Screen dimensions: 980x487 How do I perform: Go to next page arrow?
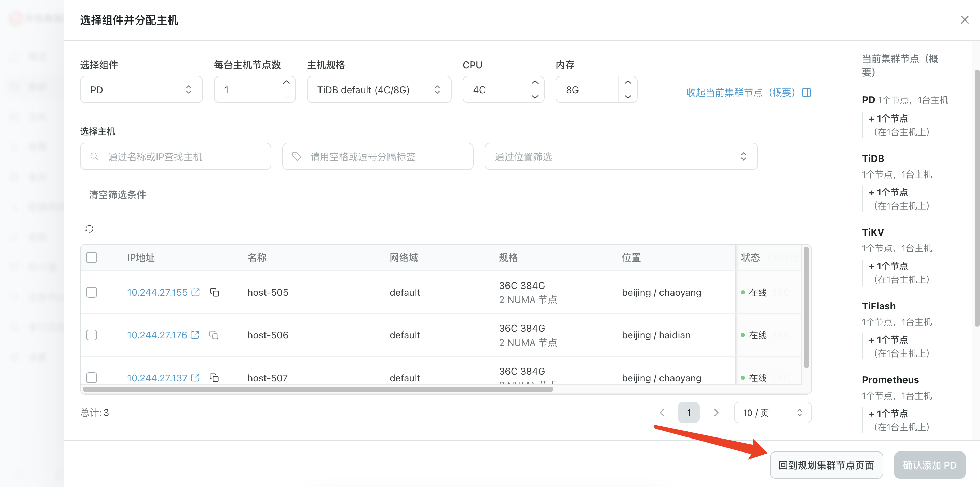(x=716, y=413)
